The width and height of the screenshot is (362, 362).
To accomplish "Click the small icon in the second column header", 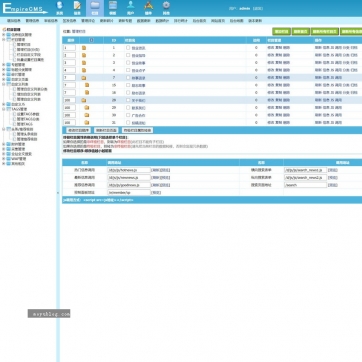I will pos(91,40).
